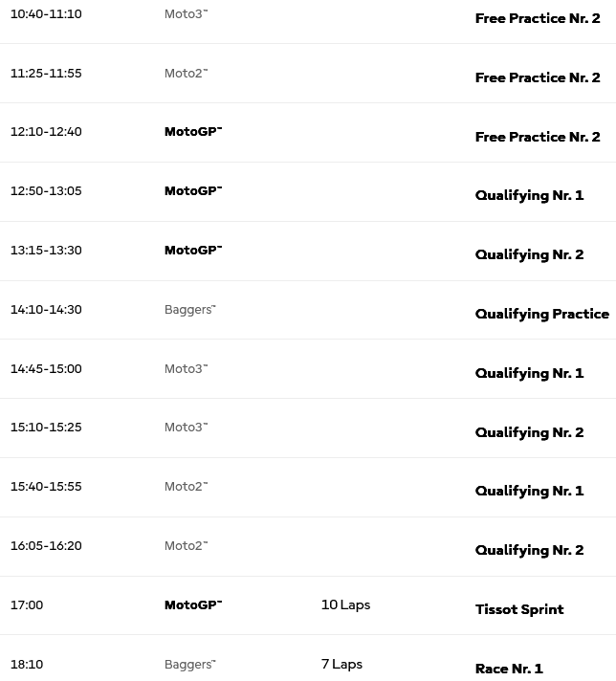Click the 10 Laps label in the sprint row

click(x=346, y=604)
